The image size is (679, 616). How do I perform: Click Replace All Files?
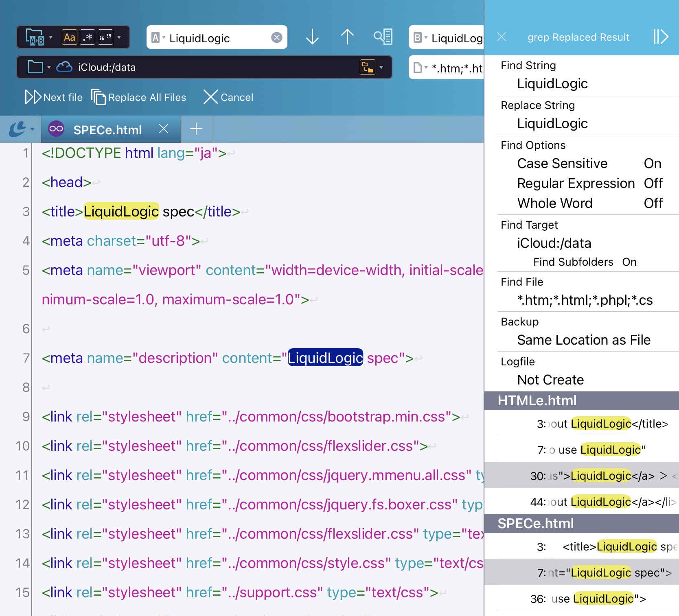pos(138,97)
